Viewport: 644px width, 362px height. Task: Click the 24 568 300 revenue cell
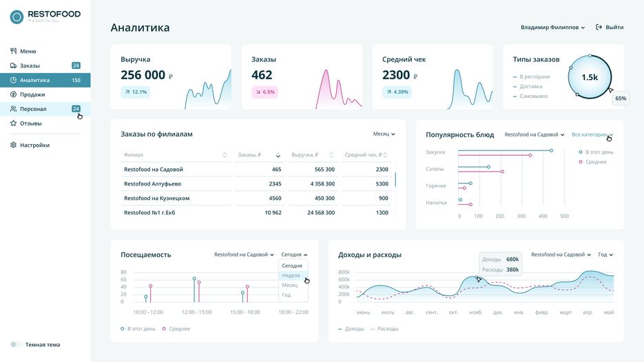pyautogui.click(x=321, y=212)
